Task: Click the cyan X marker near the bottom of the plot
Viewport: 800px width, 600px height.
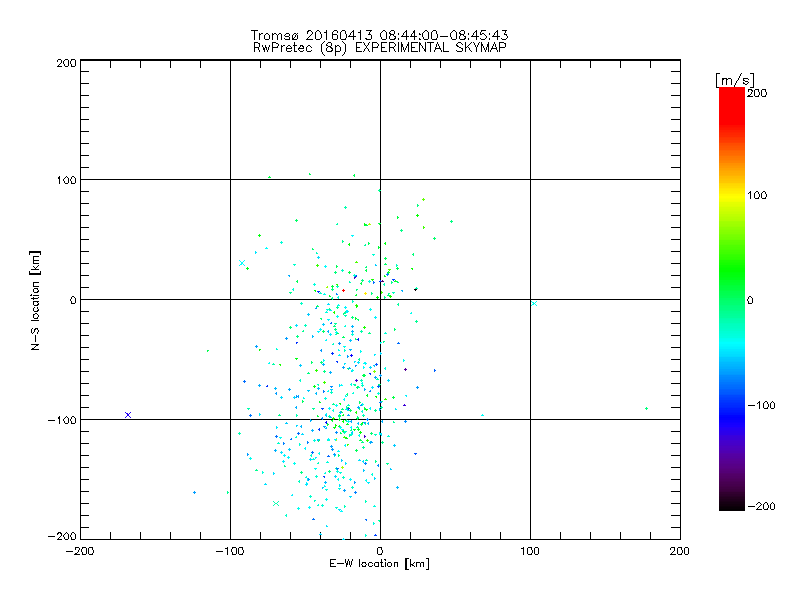Action: pyautogui.click(x=276, y=504)
